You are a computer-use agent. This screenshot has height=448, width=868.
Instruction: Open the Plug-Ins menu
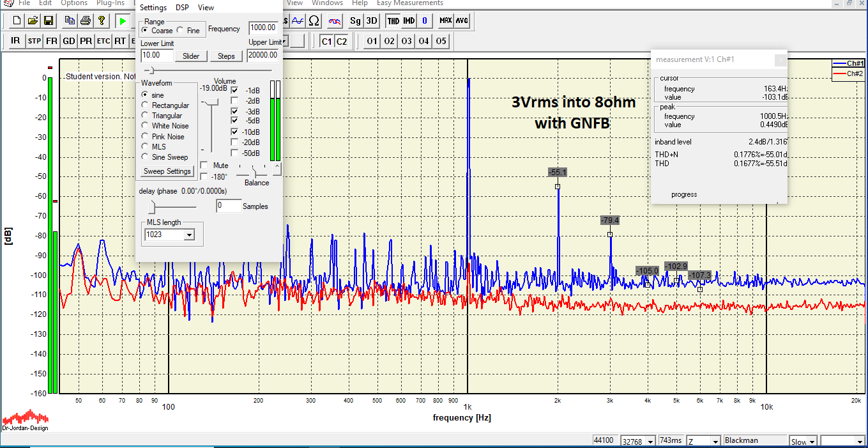110,3
